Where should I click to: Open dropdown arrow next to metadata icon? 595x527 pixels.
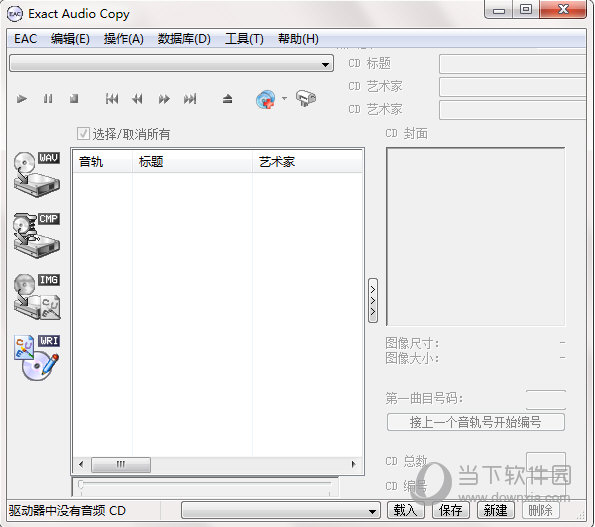pyautogui.click(x=284, y=99)
